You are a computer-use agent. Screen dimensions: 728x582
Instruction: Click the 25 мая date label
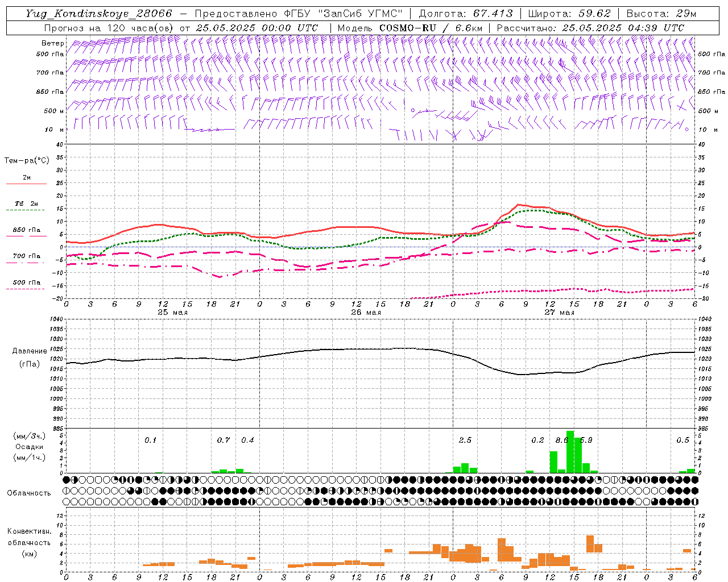[x=172, y=313]
